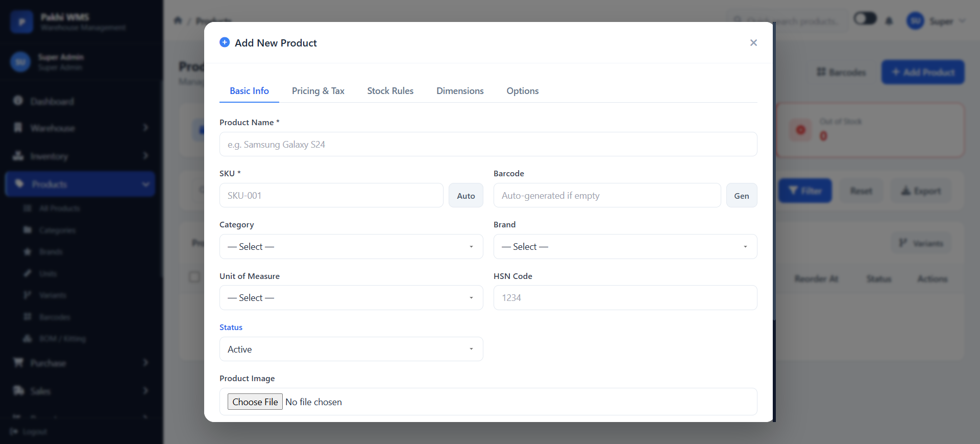Screen dimensions: 980x444
Task: Choose a file for Product Image
Action: coord(255,402)
